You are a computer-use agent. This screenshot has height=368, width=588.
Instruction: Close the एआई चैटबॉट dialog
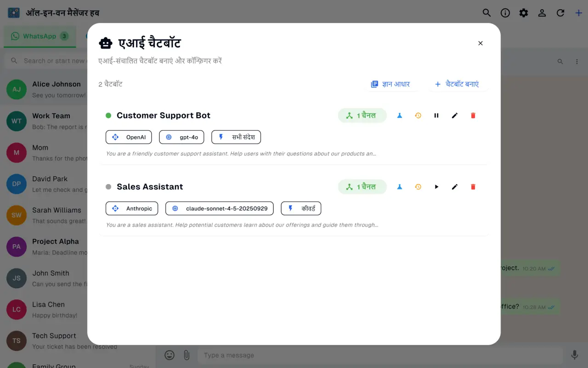point(481,43)
